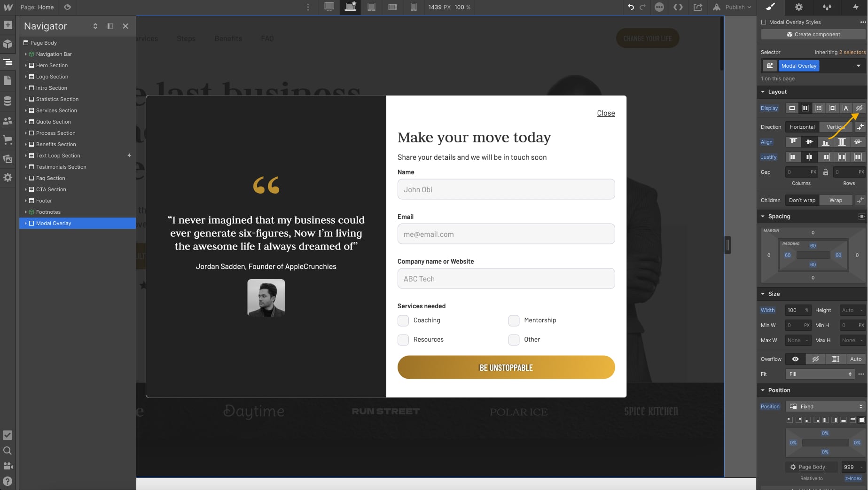Screen dimensions: 868x492
Task: Open the Components panel
Action: coord(8,43)
